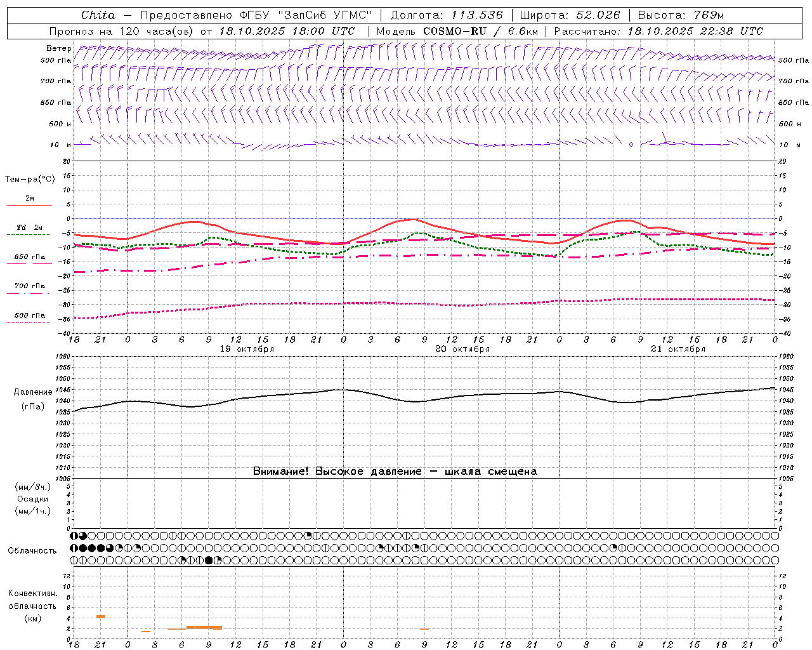The width and height of the screenshot is (812, 650).
Task: Click the "Ветер" wind panel label
Action: pos(58,48)
